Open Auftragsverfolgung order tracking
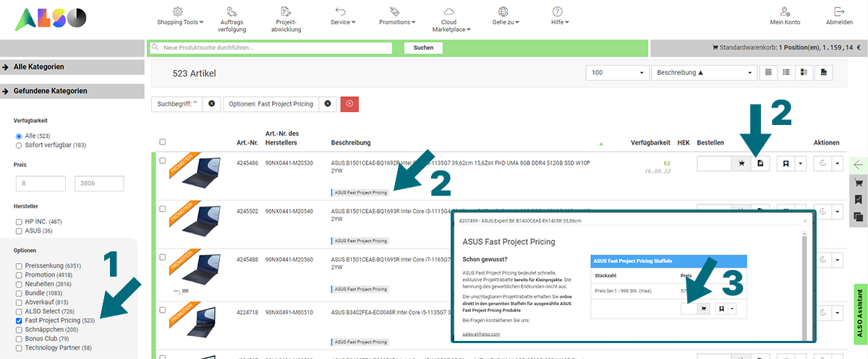The width and height of the screenshot is (868, 359). 233,20
